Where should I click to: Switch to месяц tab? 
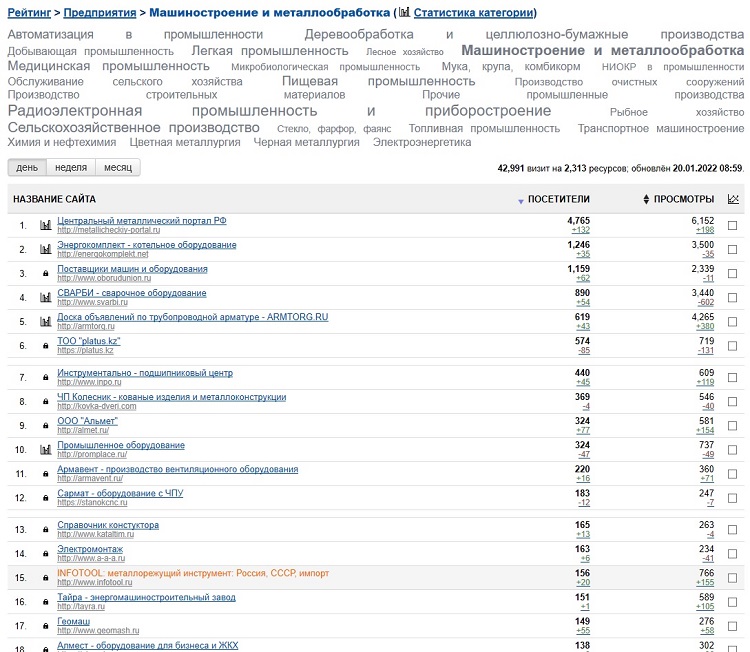[x=118, y=167]
